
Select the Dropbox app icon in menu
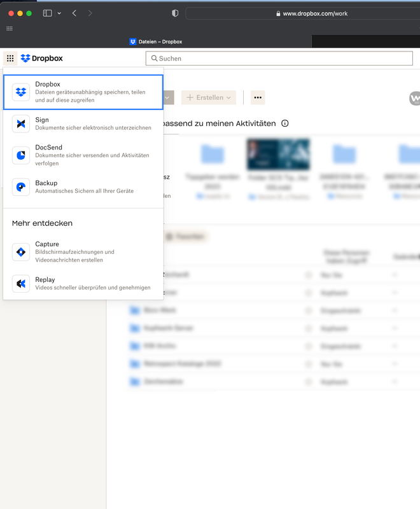coord(21,92)
